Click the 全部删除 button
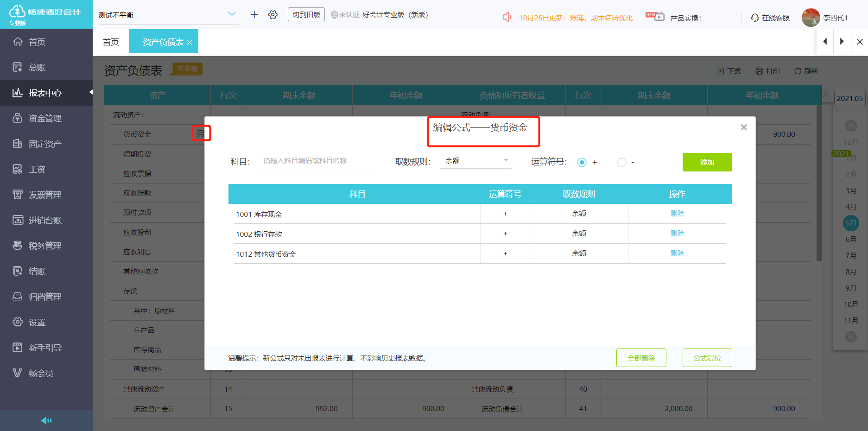Image resolution: width=868 pixels, height=431 pixels. pyautogui.click(x=641, y=358)
